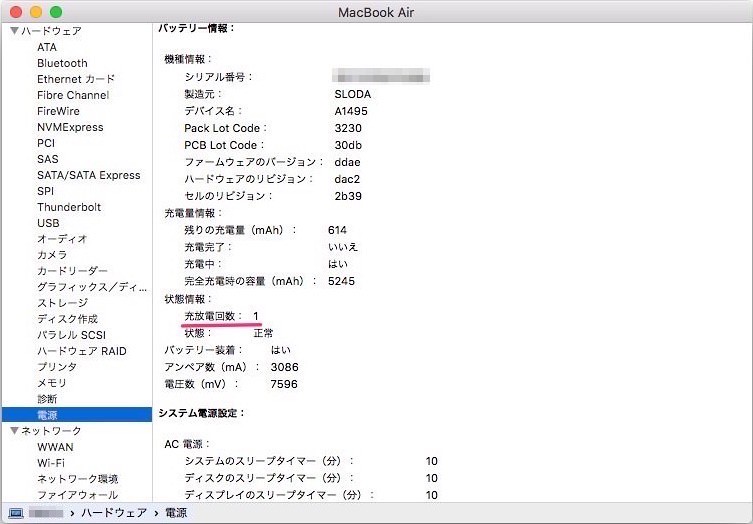Click the ハードウェア header label in sidebar
The width and height of the screenshot is (753, 524).
coord(51,31)
